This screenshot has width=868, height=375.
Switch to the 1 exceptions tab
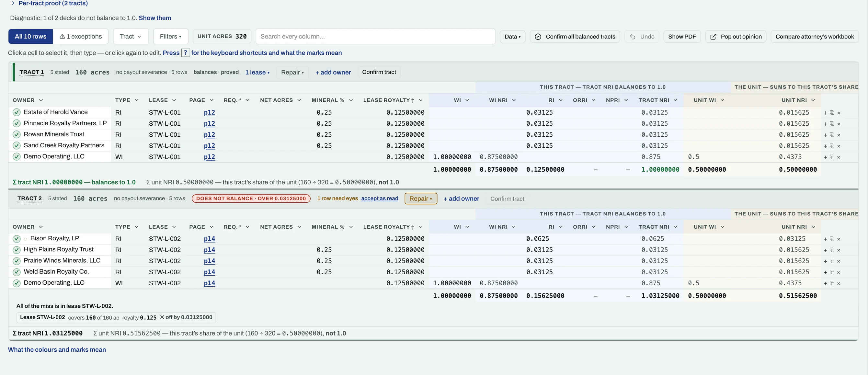pos(81,36)
